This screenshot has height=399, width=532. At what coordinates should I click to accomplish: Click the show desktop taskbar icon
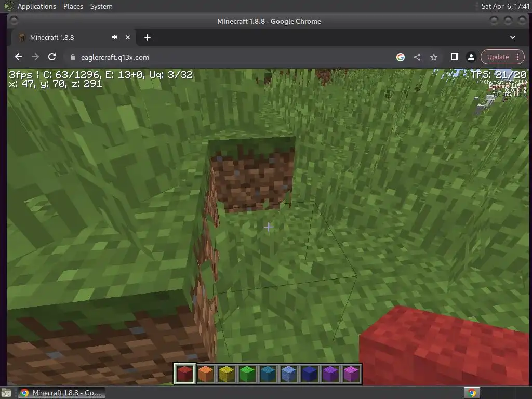coord(6,393)
